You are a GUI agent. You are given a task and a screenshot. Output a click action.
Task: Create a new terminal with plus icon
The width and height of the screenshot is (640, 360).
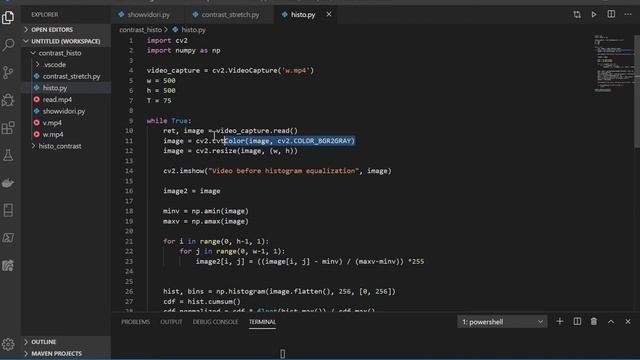(x=560, y=322)
